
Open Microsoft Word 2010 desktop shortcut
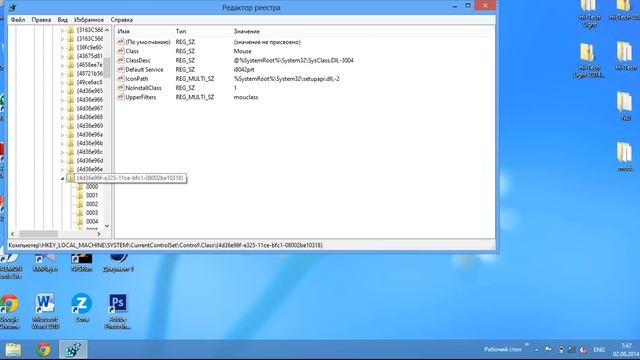tap(45, 310)
